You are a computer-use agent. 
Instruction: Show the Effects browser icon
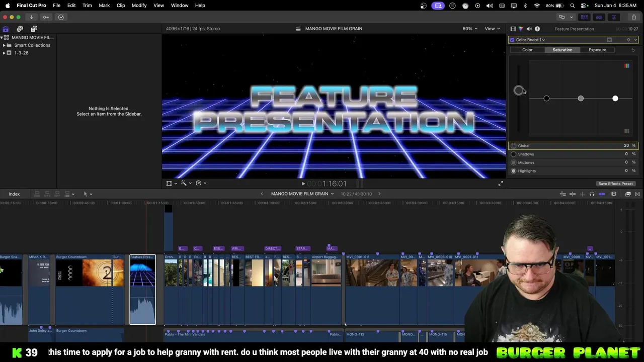click(x=628, y=194)
